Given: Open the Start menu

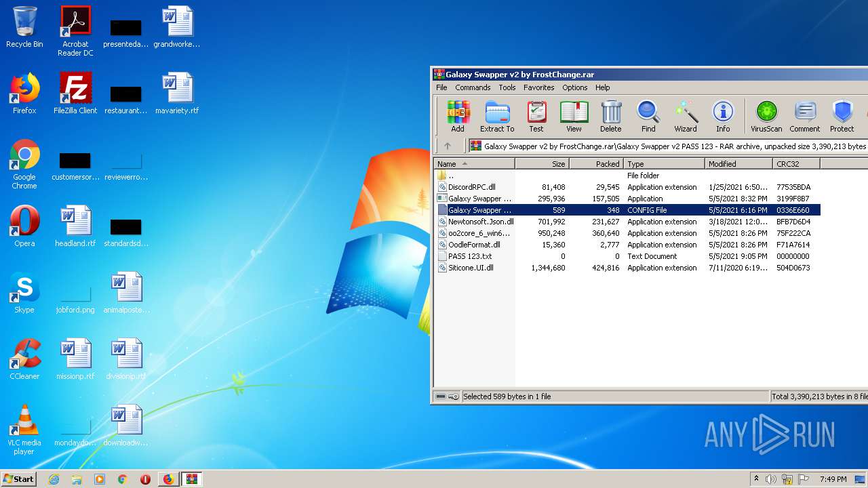Looking at the screenshot, I should click(19, 479).
